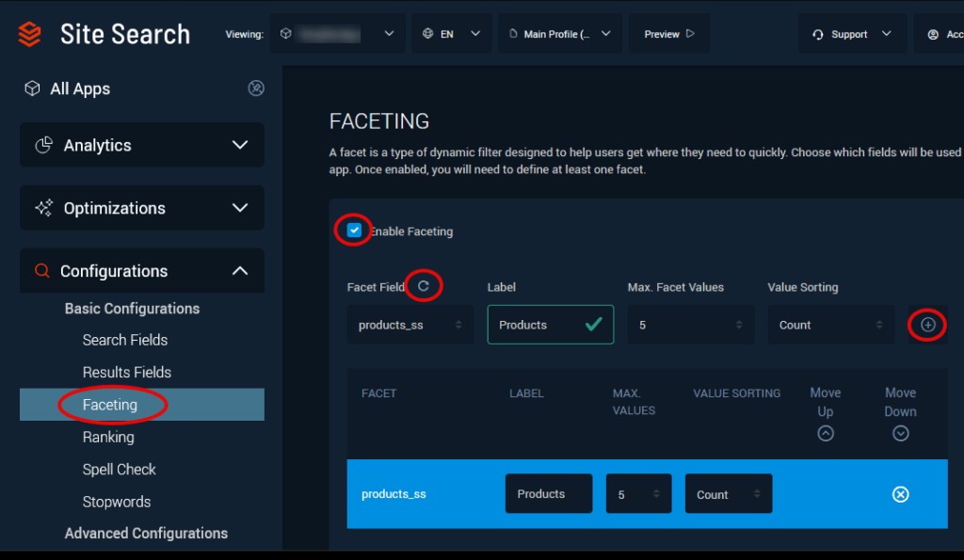Go to All Apps
The image size is (964, 560).
[80, 88]
